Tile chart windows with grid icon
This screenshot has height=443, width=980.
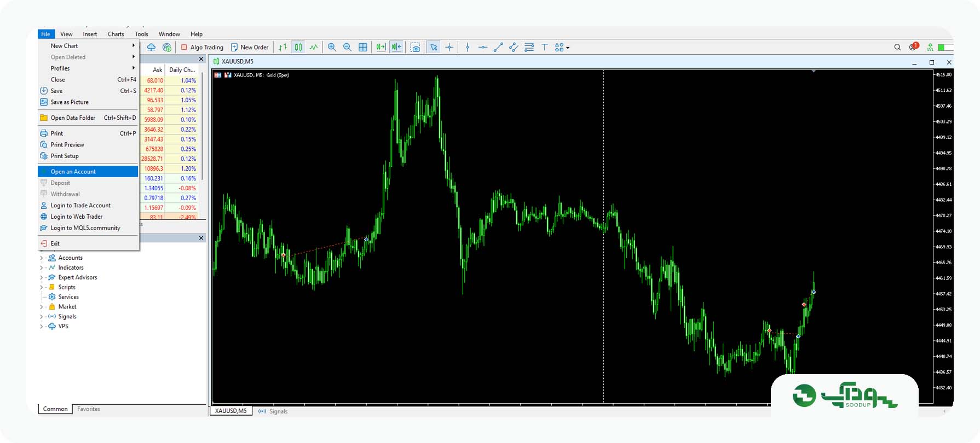tap(363, 48)
